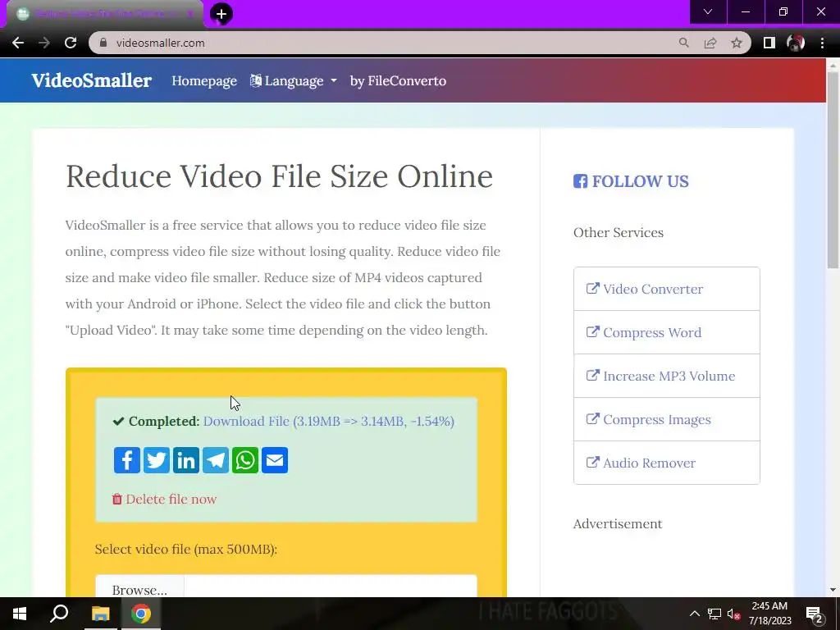The width and height of the screenshot is (840, 630).
Task: Open Chrome three-dot menu
Action: tap(822, 43)
